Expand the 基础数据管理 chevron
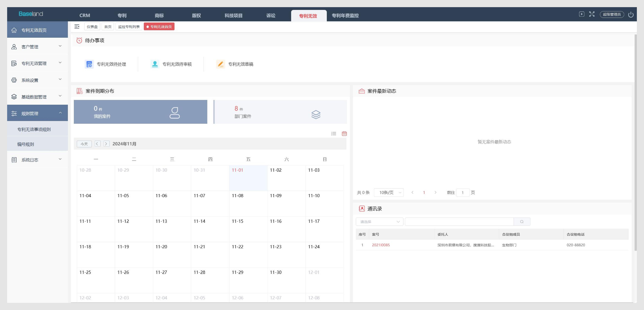Viewport: 644px width, 310px height. [x=60, y=96]
